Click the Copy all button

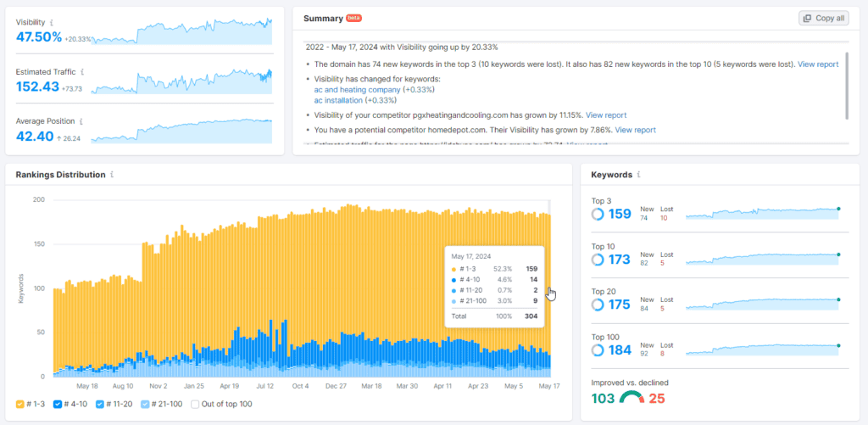[824, 19]
